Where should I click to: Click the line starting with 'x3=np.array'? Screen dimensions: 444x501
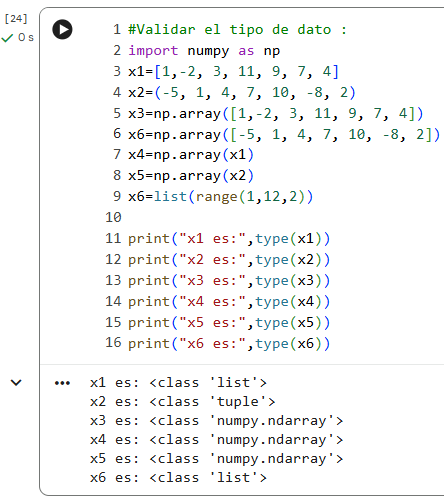pyautogui.click(x=276, y=114)
